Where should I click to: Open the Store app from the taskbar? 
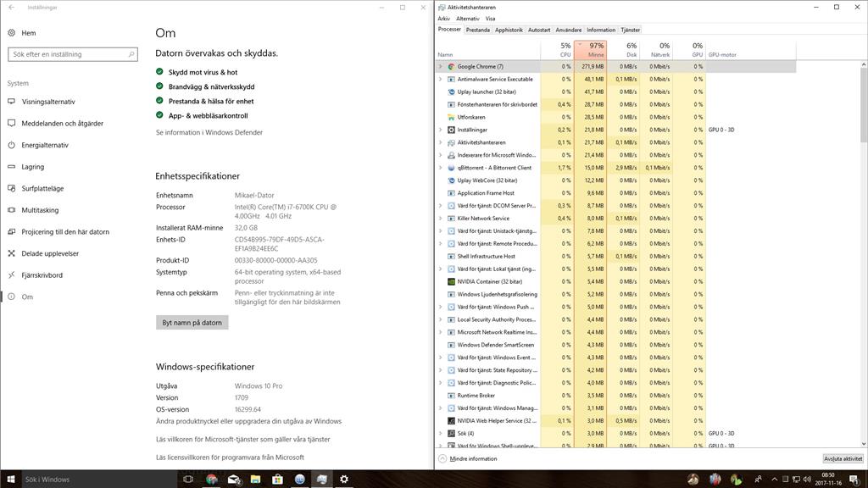point(277,480)
